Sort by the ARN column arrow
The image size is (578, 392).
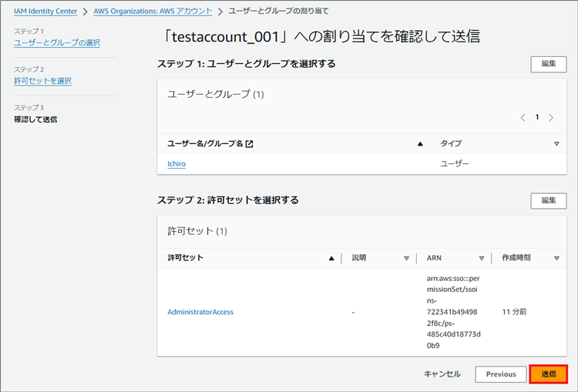pyautogui.click(x=481, y=258)
